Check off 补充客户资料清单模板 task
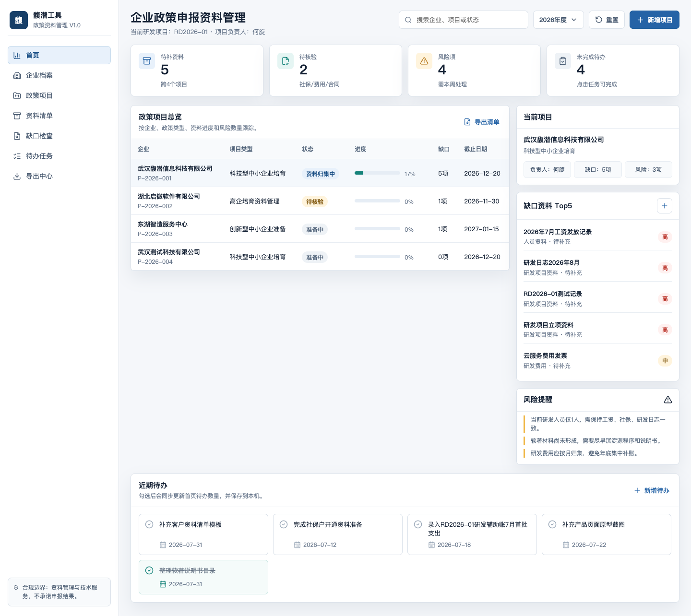The height and width of the screenshot is (616, 691). tap(149, 524)
